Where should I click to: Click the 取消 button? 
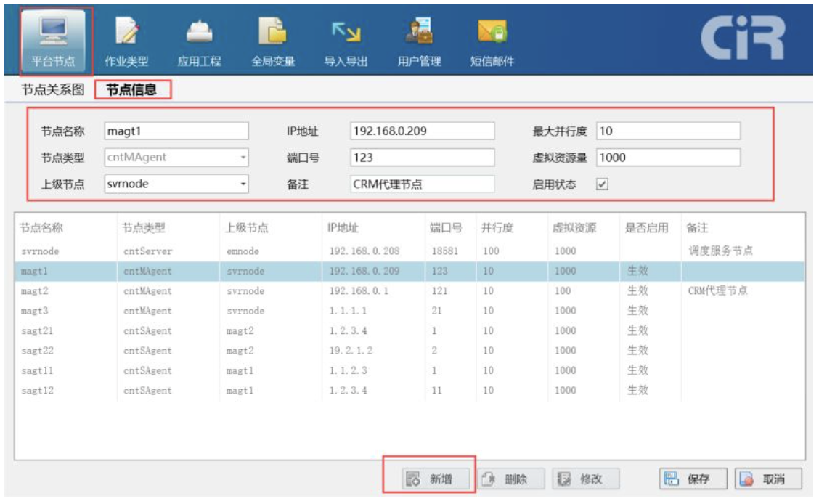768,479
